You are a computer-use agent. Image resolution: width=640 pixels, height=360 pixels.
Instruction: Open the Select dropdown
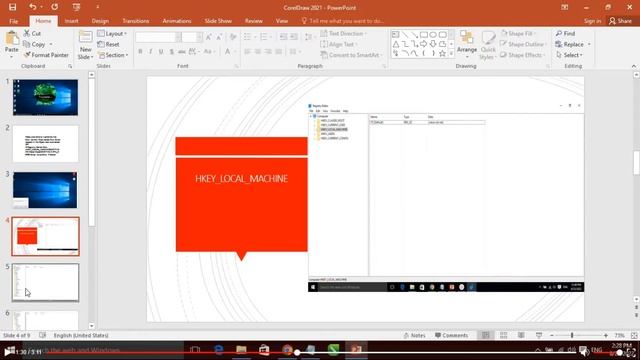[569, 55]
